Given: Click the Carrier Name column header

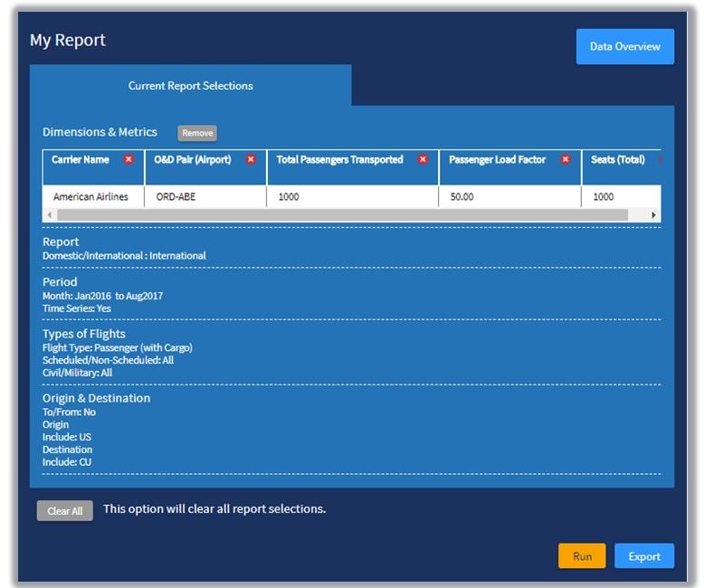Looking at the screenshot, I should coord(81,160).
